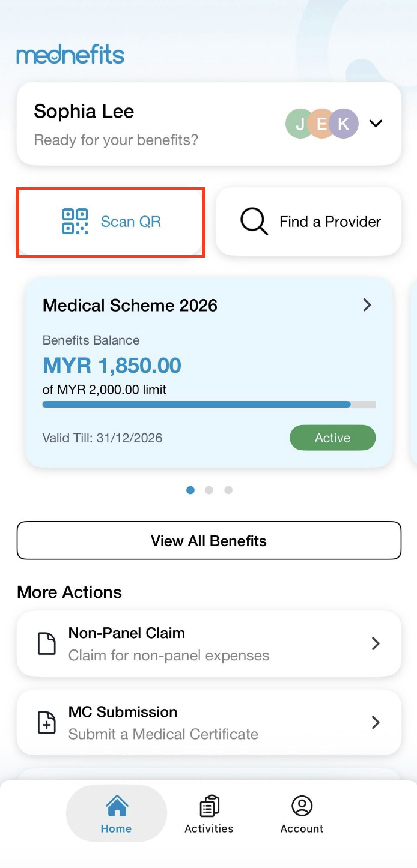Tap the Non-Panel Claim document icon
This screenshot has height=868, width=417.
(47, 644)
